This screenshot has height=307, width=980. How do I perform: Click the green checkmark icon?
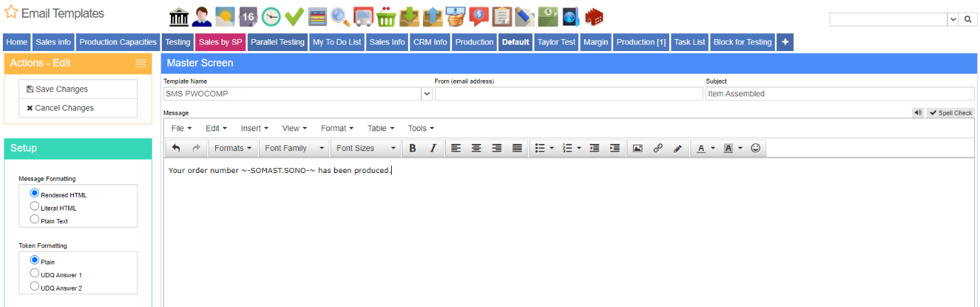point(294,16)
